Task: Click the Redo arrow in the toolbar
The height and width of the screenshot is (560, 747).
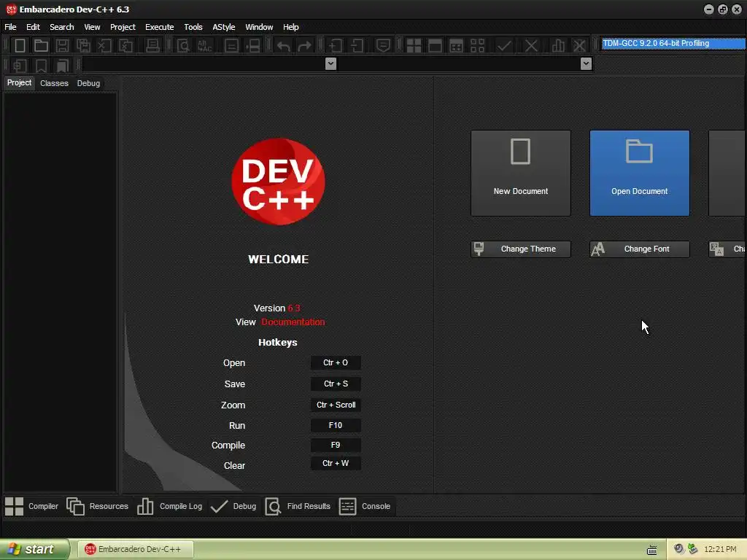Action: [x=304, y=46]
